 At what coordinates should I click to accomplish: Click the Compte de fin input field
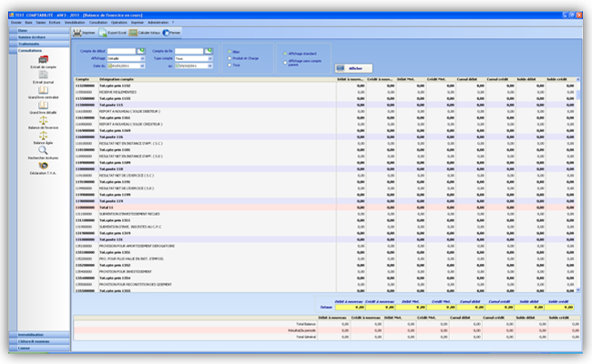click(x=189, y=51)
